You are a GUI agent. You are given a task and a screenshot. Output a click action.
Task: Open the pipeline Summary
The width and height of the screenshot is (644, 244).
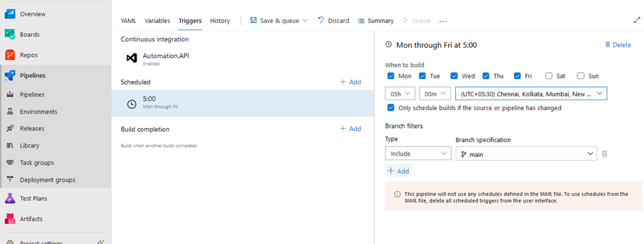(x=375, y=20)
